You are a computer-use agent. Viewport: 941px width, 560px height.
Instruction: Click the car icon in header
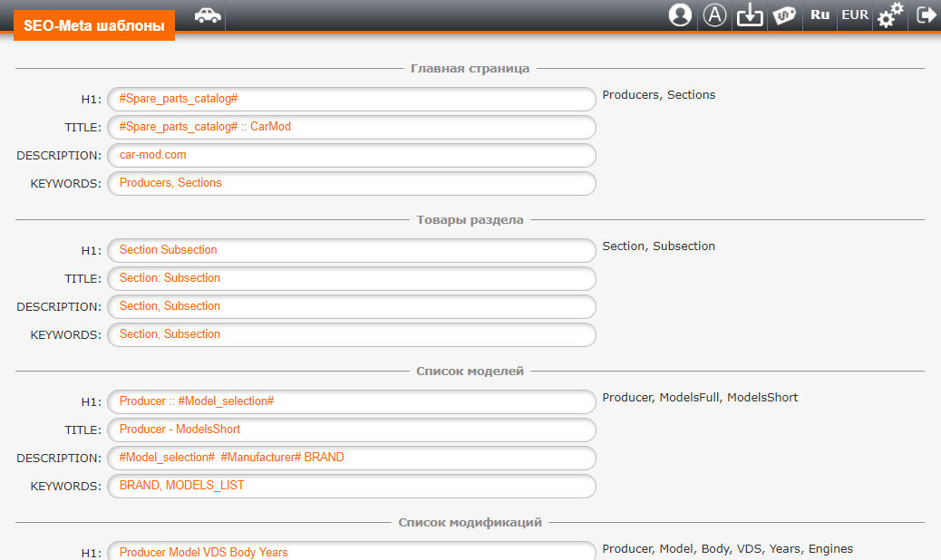tap(208, 15)
